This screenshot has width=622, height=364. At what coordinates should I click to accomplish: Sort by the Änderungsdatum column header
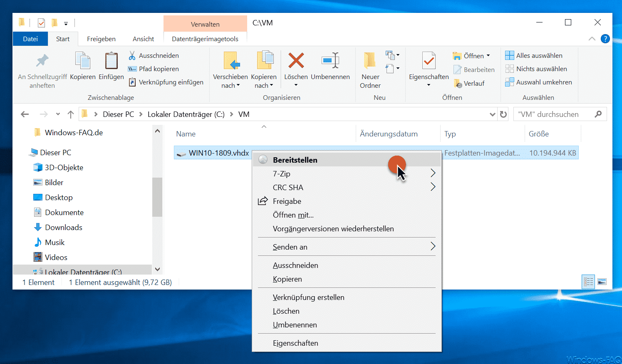398,134
